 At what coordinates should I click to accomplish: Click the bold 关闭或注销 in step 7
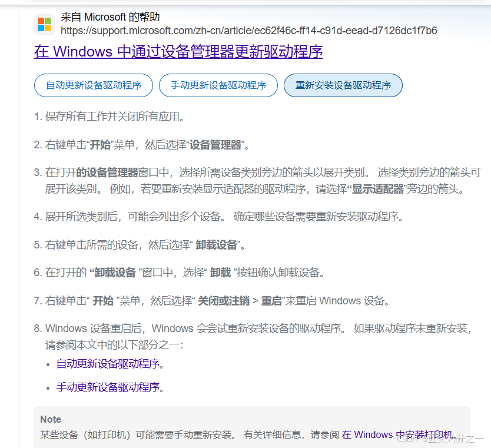point(224,301)
